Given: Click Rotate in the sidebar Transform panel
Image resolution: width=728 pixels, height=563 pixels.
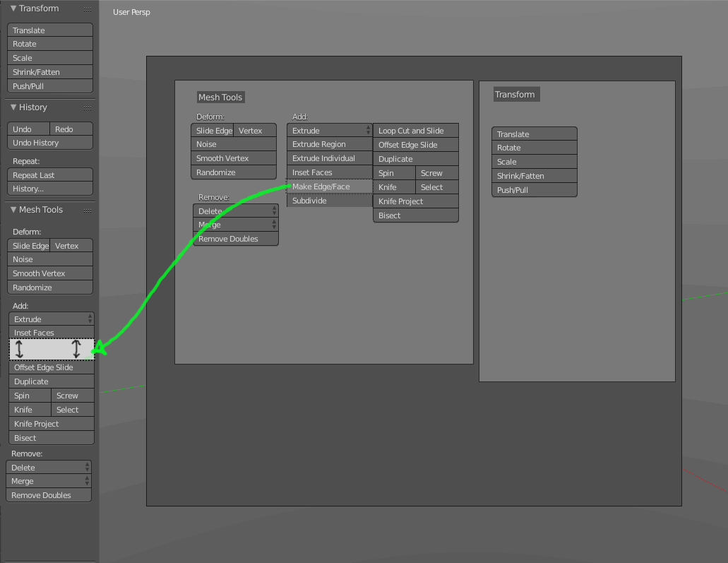Looking at the screenshot, I should tap(50, 44).
